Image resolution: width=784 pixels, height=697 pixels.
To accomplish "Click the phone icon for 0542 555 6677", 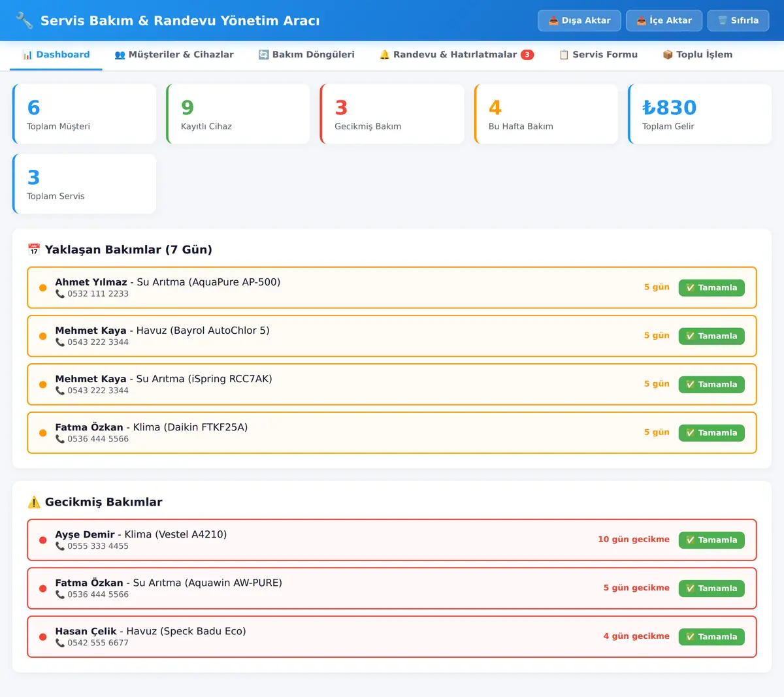I will [60, 643].
